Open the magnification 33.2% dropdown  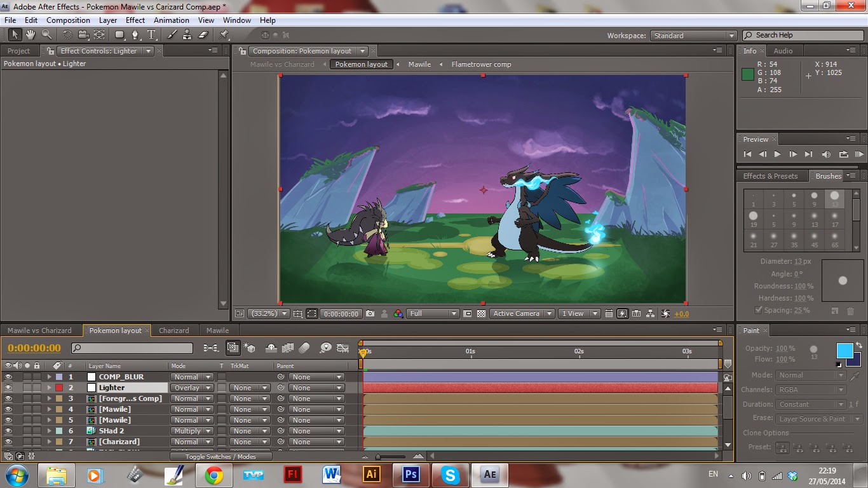tap(268, 313)
